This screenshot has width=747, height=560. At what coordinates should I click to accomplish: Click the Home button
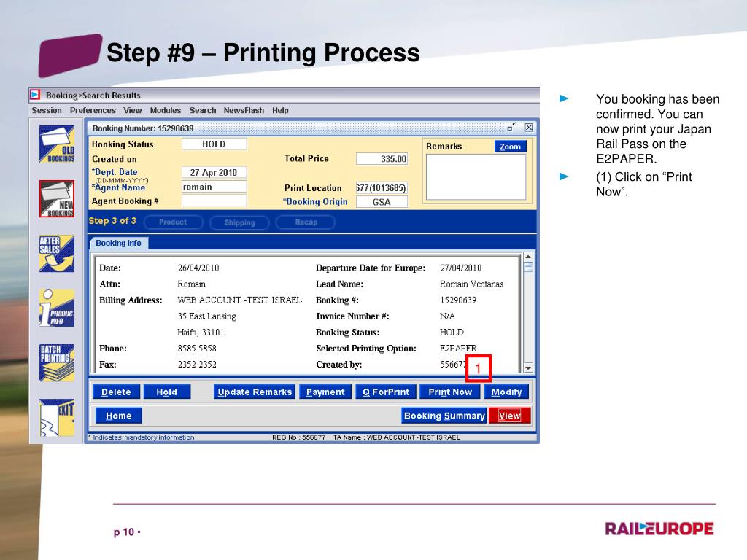[x=119, y=416]
